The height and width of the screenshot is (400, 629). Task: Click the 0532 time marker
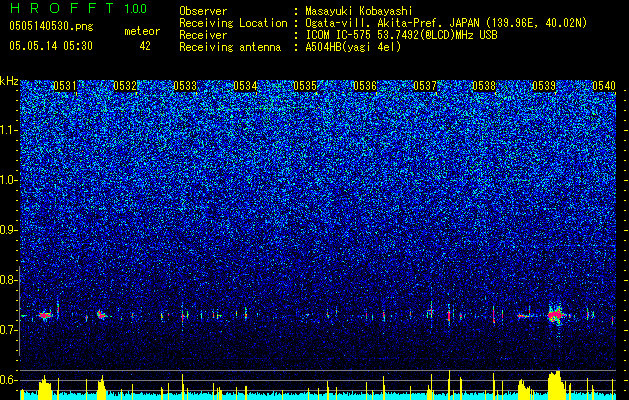125,86
